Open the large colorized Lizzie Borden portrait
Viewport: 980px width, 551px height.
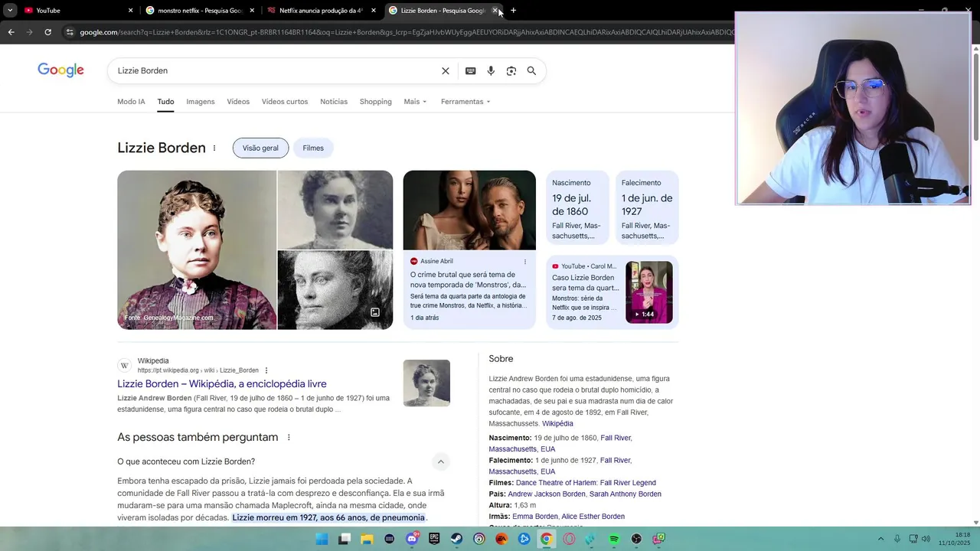click(197, 249)
